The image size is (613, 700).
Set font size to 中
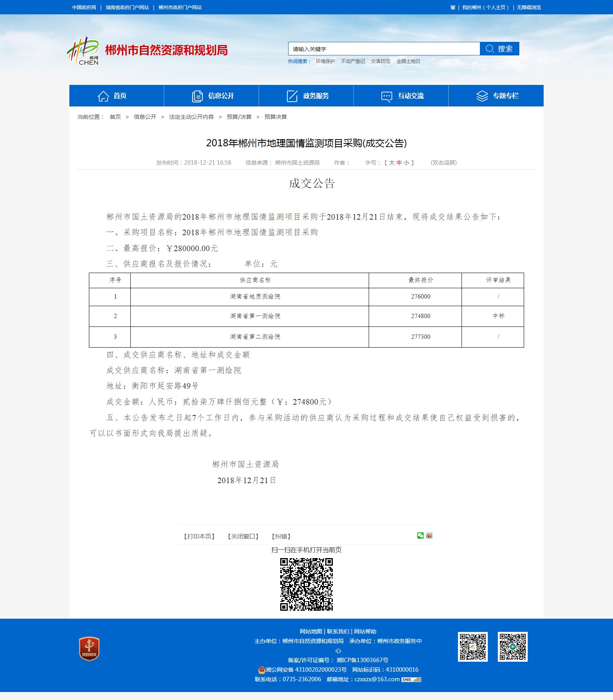[x=399, y=163]
